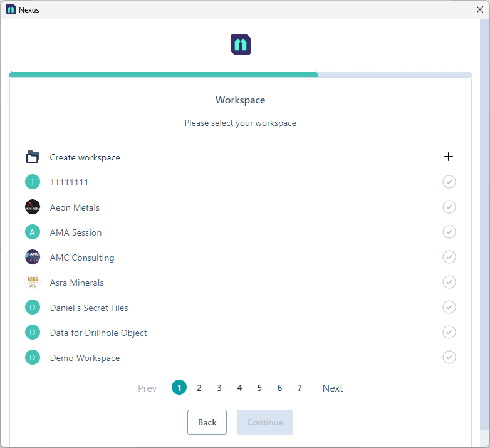Image resolution: width=490 pixels, height=448 pixels.
Task: Choose the Aeon Metals workspace name
Action: (x=75, y=207)
